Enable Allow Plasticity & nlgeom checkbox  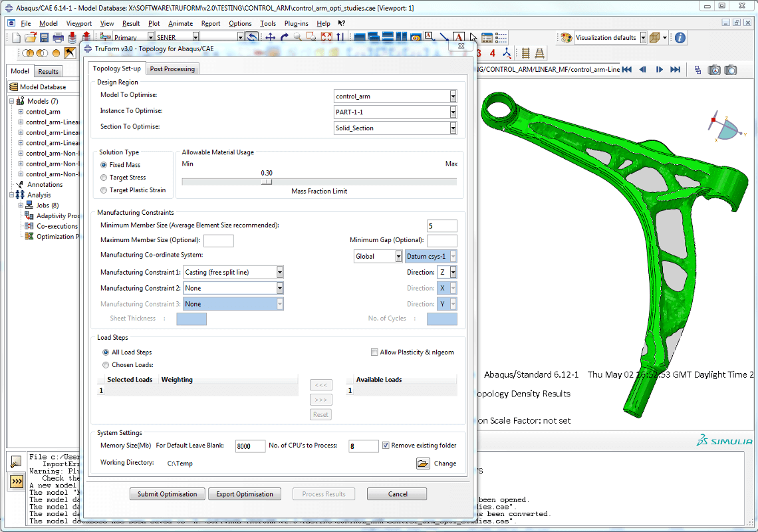coord(374,352)
